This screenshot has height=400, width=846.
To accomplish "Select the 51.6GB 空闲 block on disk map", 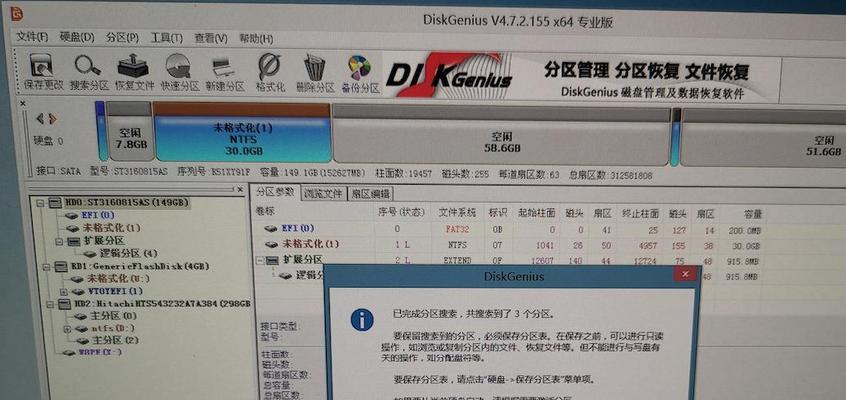I will click(763, 138).
